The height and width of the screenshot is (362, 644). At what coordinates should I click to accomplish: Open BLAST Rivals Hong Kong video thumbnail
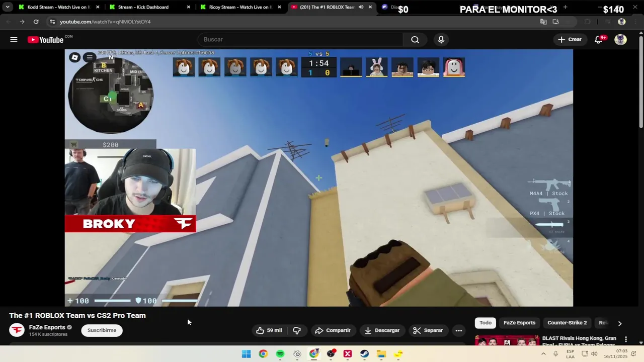point(507,340)
